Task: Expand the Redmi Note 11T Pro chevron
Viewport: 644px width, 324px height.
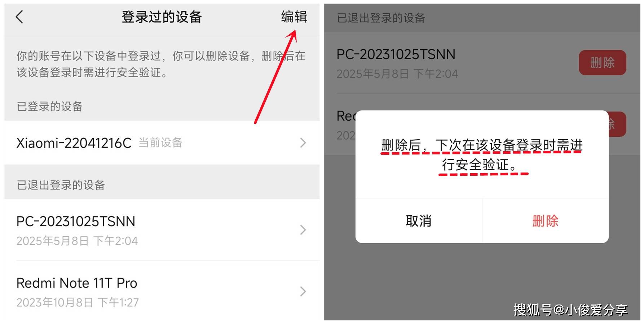Action: (303, 292)
